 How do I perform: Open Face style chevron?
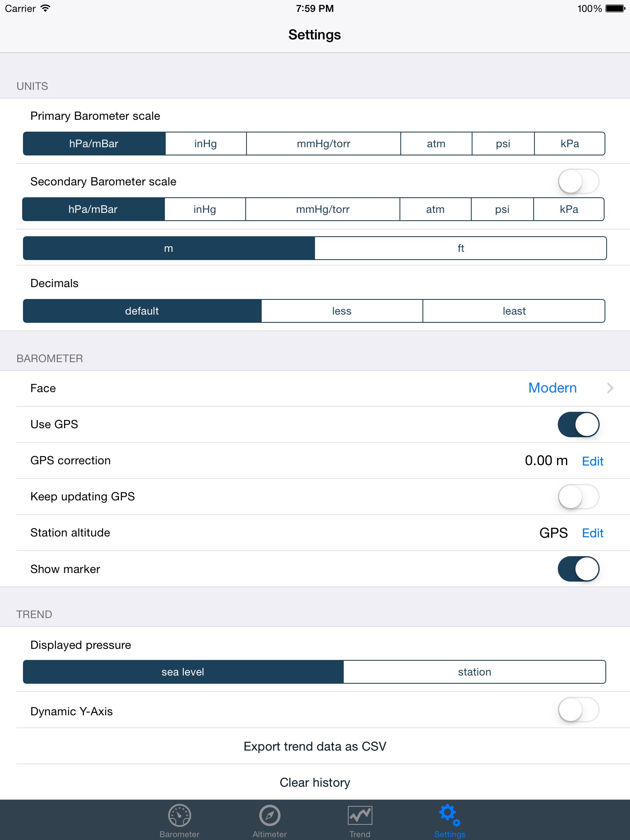(x=610, y=388)
